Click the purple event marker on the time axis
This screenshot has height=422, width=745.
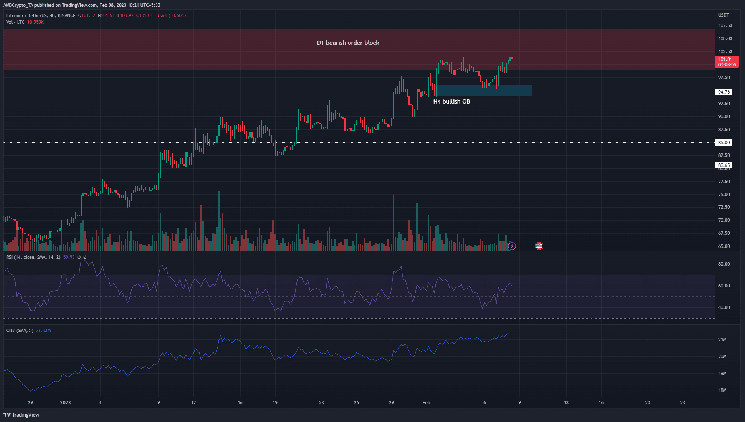[511, 244]
